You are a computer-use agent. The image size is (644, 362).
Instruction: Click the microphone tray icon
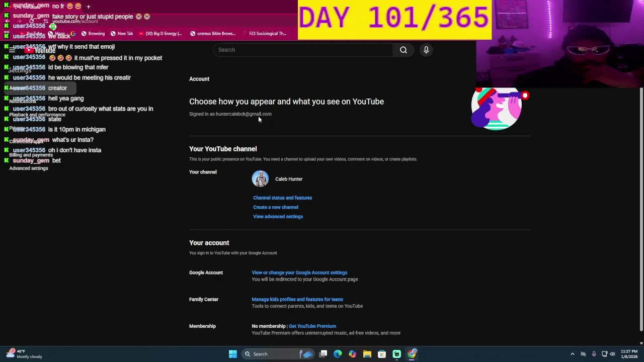click(x=594, y=354)
